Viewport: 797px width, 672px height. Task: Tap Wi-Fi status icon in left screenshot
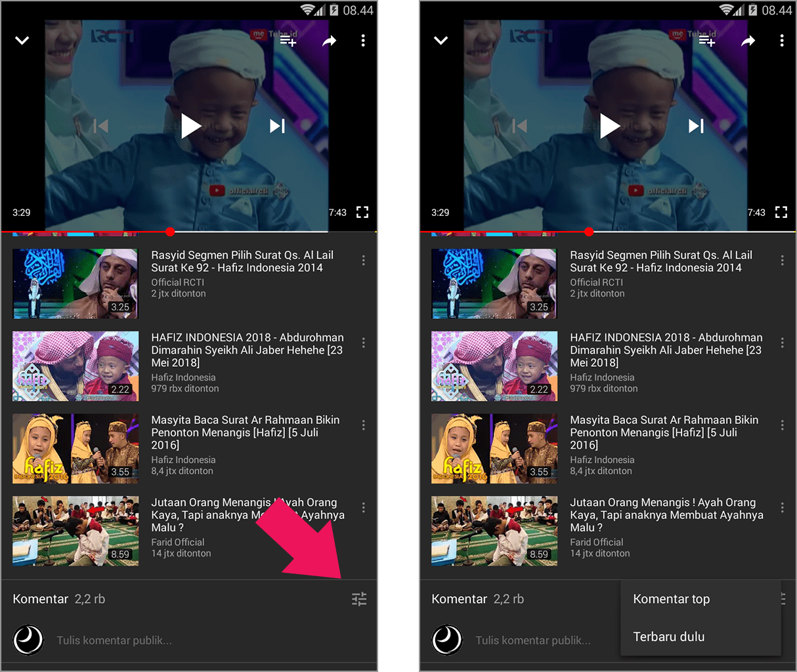pos(307,10)
